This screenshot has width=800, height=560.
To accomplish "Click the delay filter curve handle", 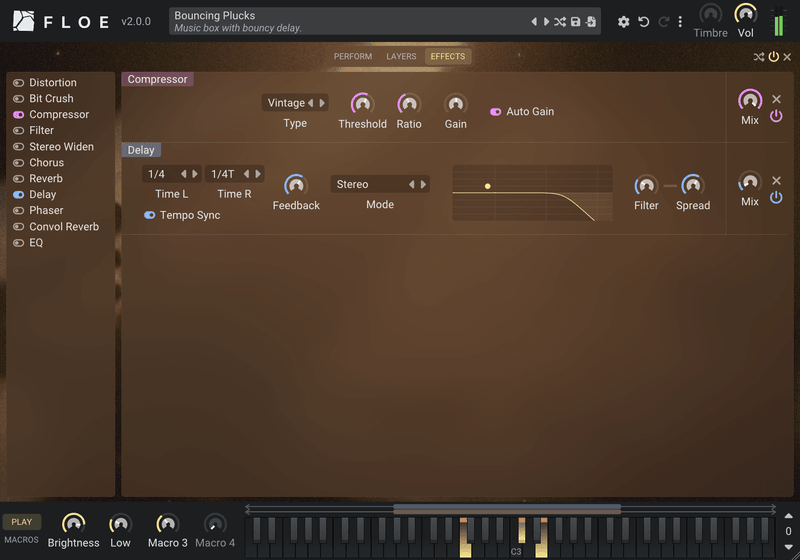I will (x=488, y=186).
